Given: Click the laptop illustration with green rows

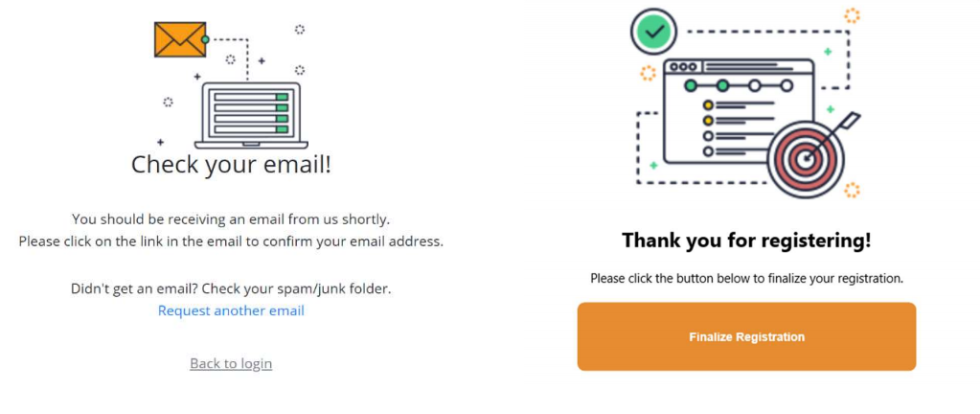Looking at the screenshot, I should 251,116.
